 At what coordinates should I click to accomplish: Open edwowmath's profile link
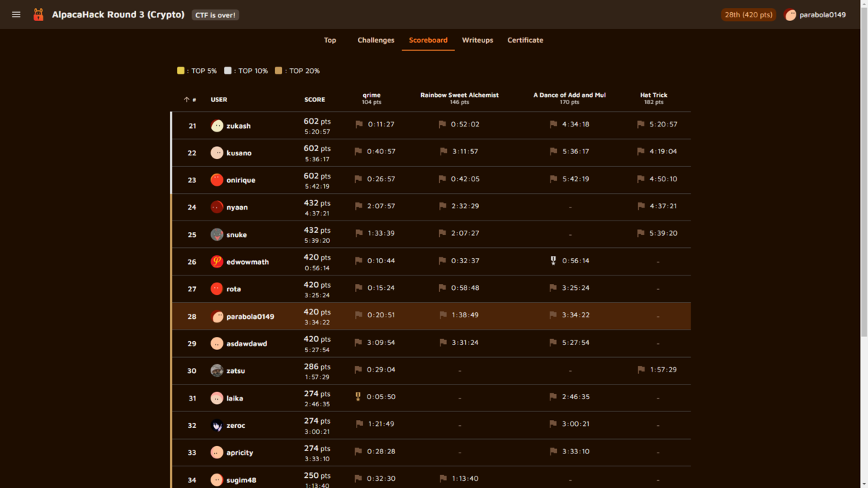click(x=247, y=262)
